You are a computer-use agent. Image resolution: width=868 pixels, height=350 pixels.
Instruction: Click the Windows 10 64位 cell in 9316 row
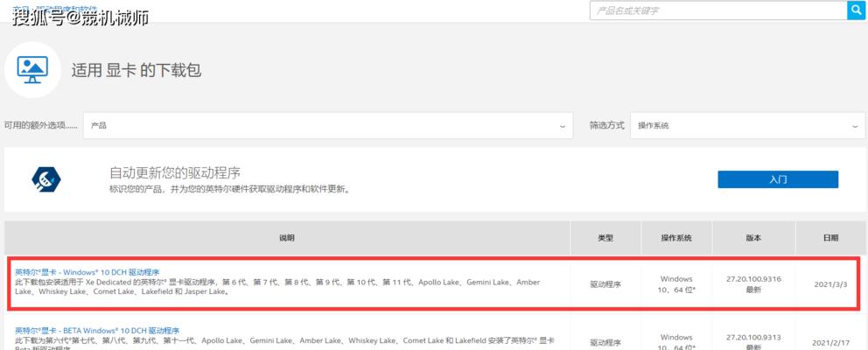pyautogui.click(x=675, y=284)
